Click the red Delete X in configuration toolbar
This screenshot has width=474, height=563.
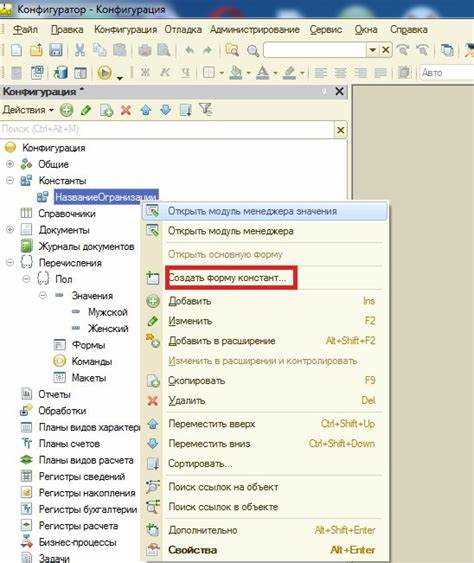coord(126,110)
